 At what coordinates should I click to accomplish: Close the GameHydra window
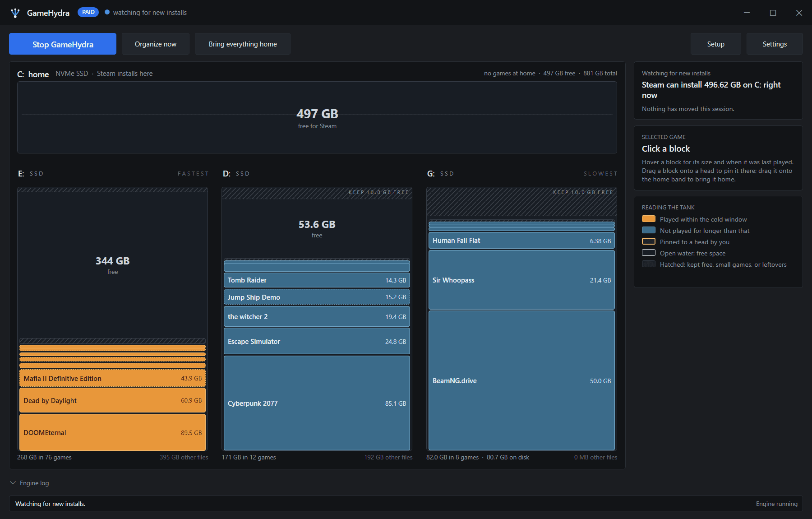799,13
